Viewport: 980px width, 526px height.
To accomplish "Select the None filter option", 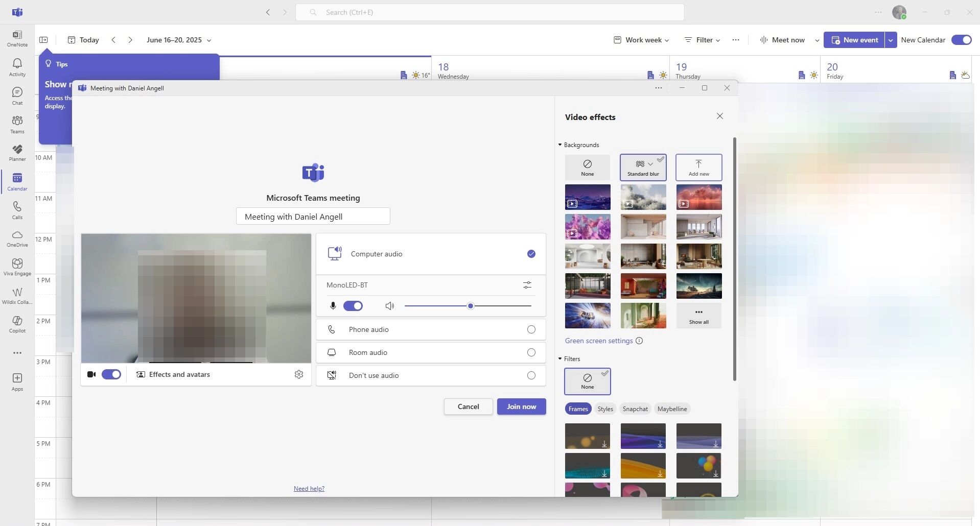I will (x=588, y=381).
